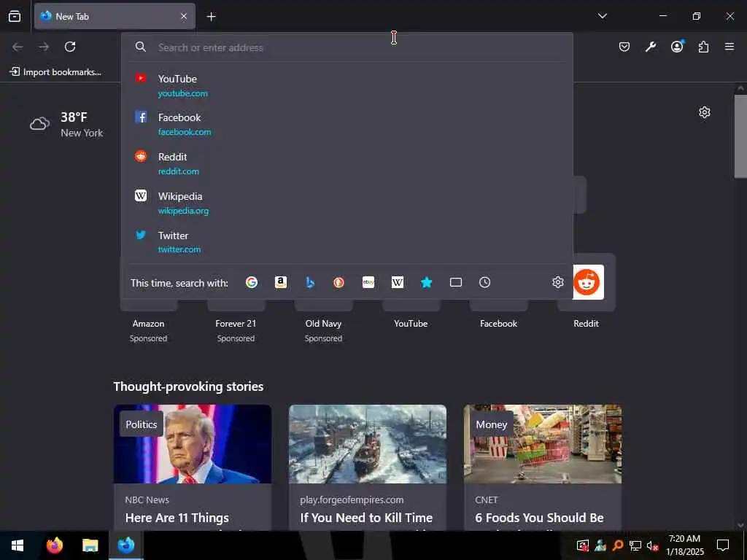
Task: Close the New Tab tab
Action: pyautogui.click(x=184, y=16)
